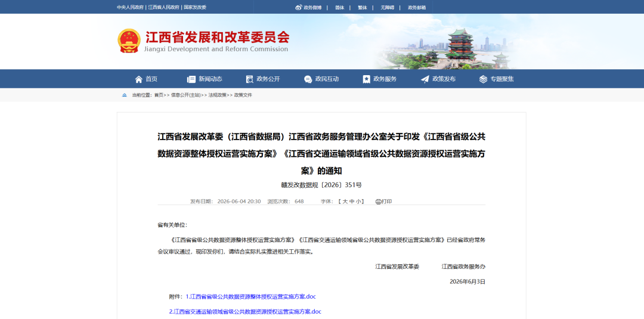Go to 信息公开(主站) breadcrumb
This screenshot has width=644, height=319.
tap(185, 95)
